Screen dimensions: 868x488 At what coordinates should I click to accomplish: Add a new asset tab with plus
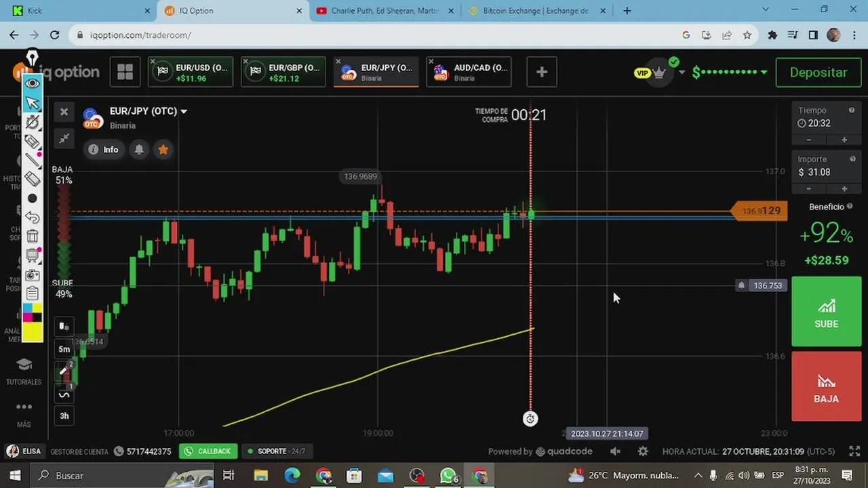point(541,72)
